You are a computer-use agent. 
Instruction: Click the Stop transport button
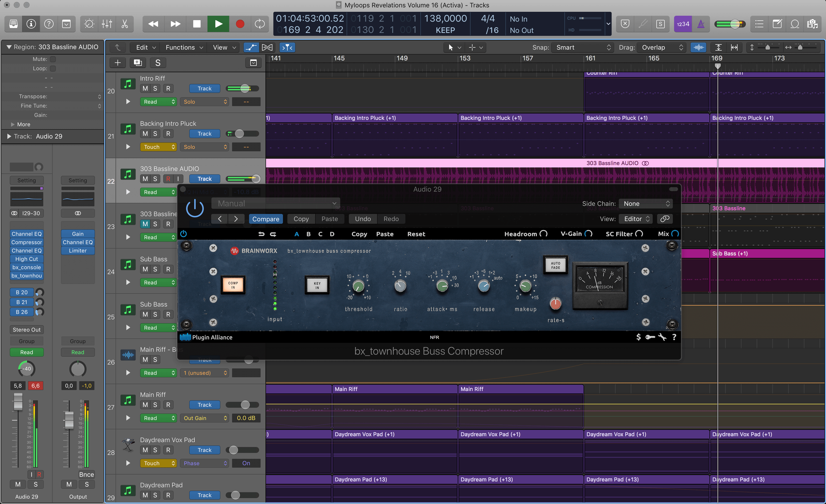point(197,24)
